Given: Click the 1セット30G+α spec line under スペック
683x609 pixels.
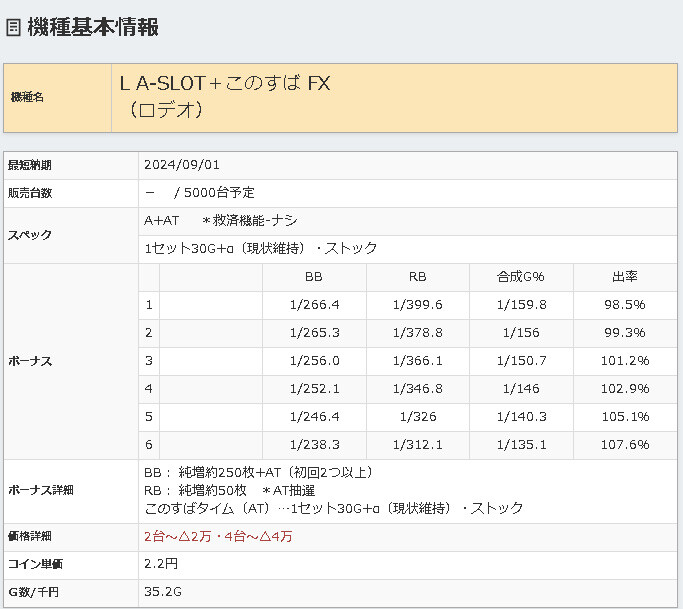Looking at the screenshot, I should coord(260,249).
